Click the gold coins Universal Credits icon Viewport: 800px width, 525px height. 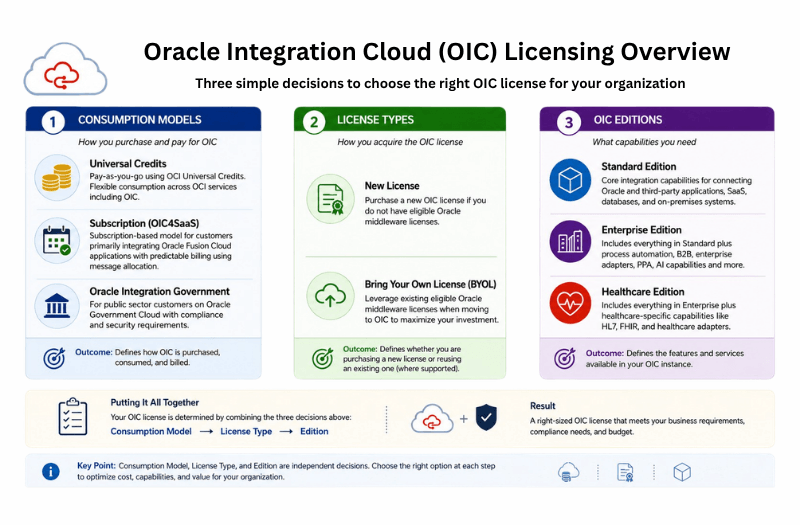[x=57, y=178]
